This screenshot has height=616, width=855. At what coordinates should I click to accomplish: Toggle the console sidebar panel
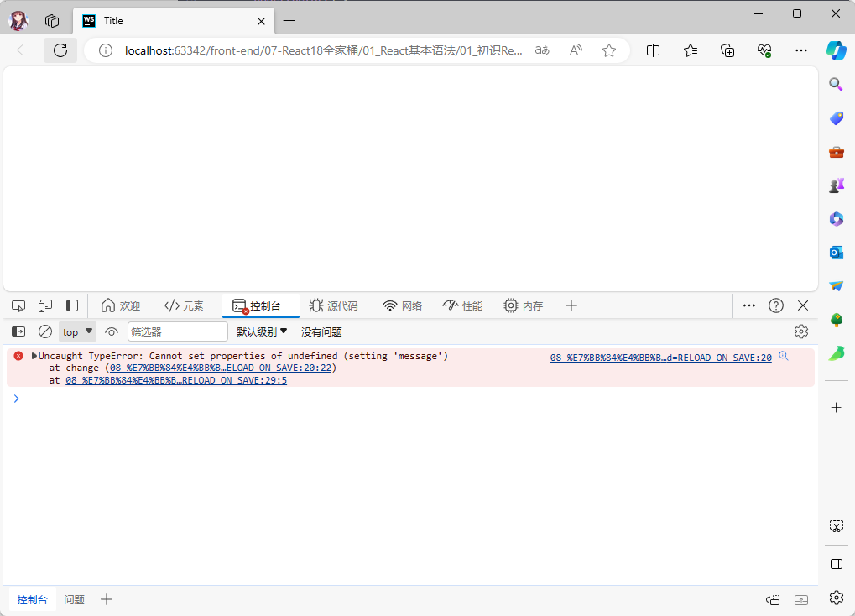[18, 331]
